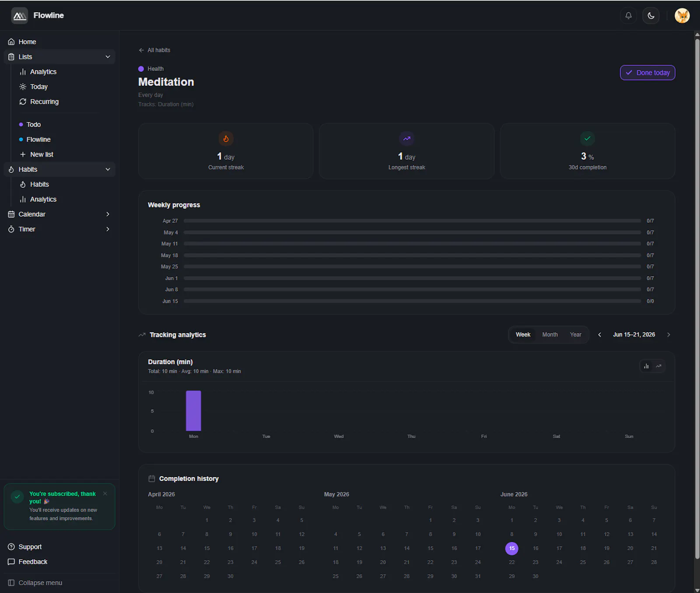The height and width of the screenshot is (593, 700).
Task: Go to Home in sidebar
Action: (59, 42)
